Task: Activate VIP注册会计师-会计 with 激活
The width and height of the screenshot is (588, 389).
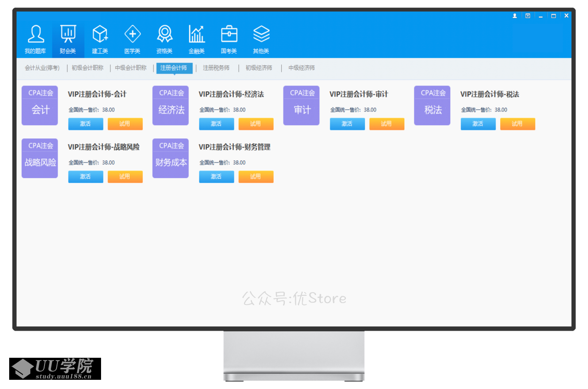Action: click(x=85, y=124)
